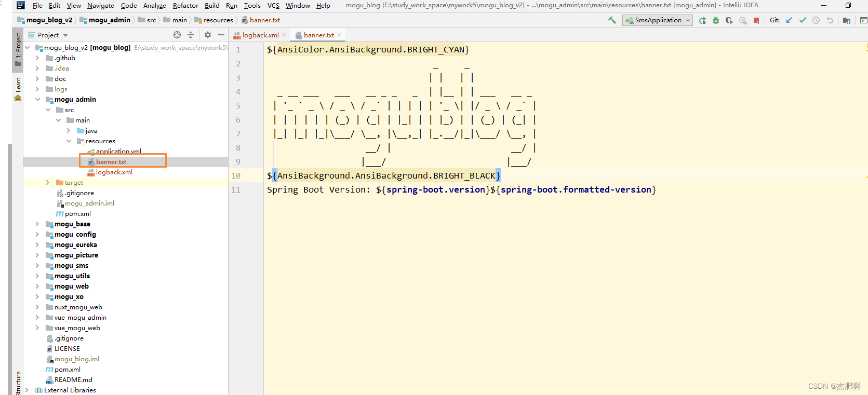Click the spring-boot.version placeholder text
The image size is (868, 395).
click(435, 190)
